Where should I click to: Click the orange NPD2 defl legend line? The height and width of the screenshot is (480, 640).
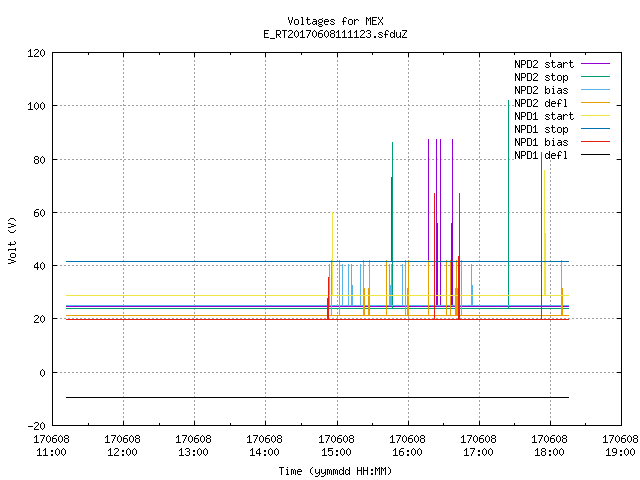(x=596, y=103)
